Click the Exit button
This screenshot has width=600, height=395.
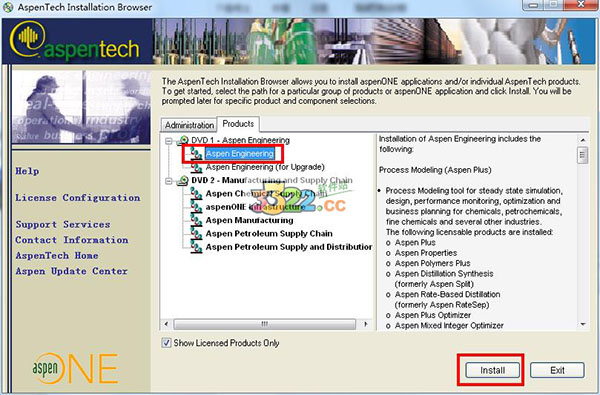[557, 370]
